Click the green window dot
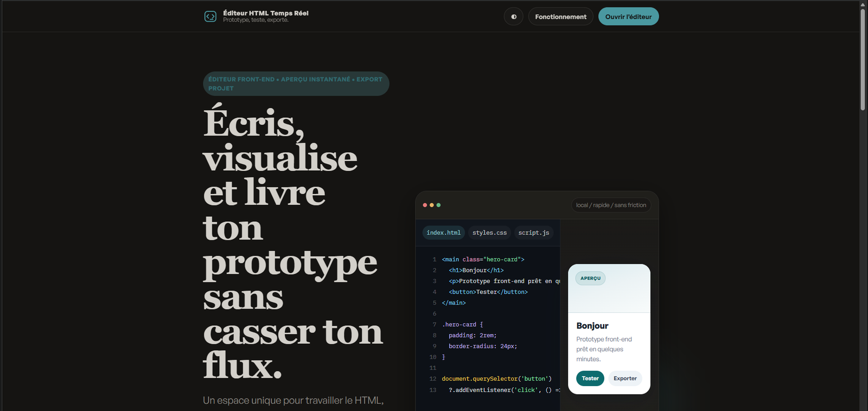The width and height of the screenshot is (868, 411). [438, 205]
